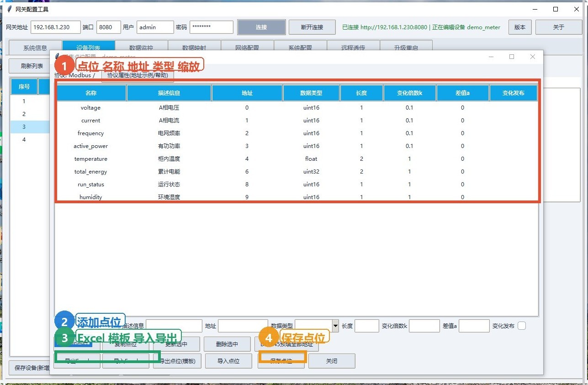588x385 pixels.
Task: Focus the 网关地址 input field
Action: point(56,27)
